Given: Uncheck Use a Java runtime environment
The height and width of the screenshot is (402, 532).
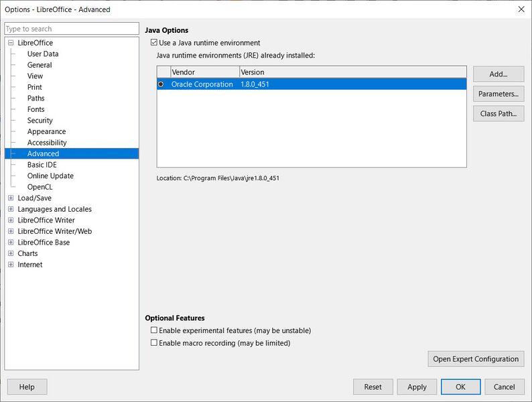Looking at the screenshot, I should tap(154, 43).
